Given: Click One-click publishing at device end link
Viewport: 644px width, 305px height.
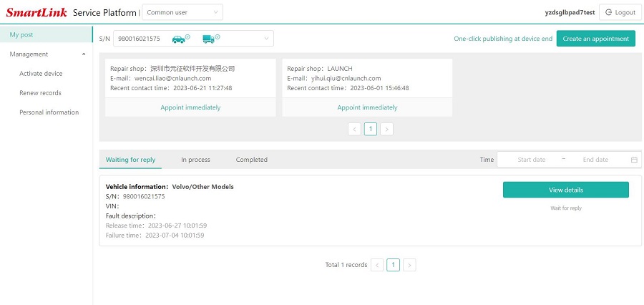Looking at the screenshot, I should tap(502, 39).
